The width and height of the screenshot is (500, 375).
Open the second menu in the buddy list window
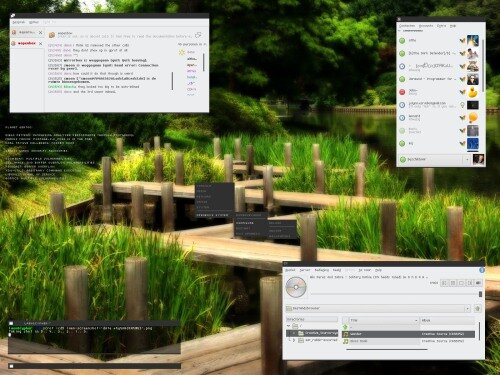point(426,26)
